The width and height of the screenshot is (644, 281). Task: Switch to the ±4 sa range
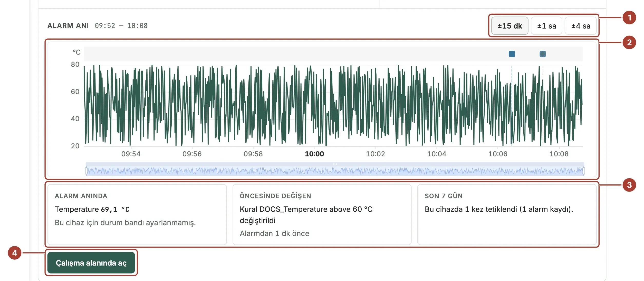click(581, 26)
